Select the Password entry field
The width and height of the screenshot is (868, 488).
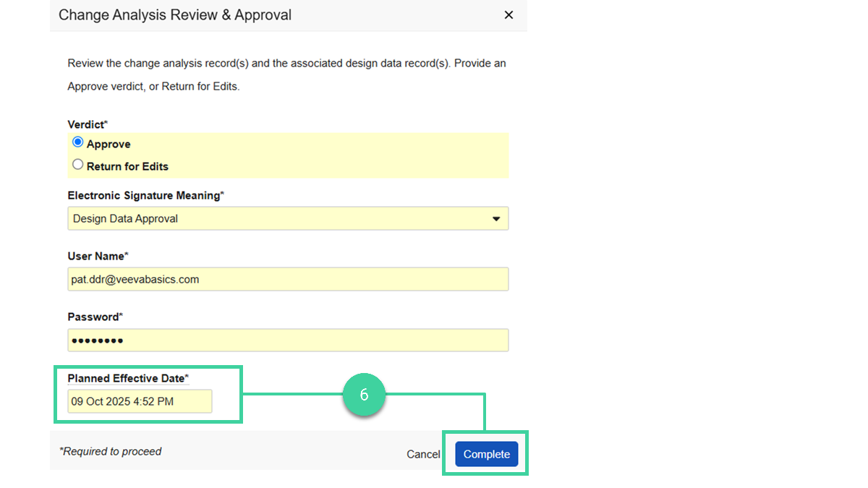coord(288,340)
